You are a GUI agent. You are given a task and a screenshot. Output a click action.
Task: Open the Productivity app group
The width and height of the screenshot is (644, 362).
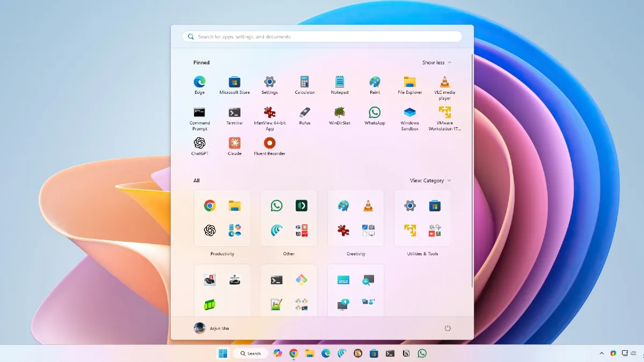(x=222, y=218)
